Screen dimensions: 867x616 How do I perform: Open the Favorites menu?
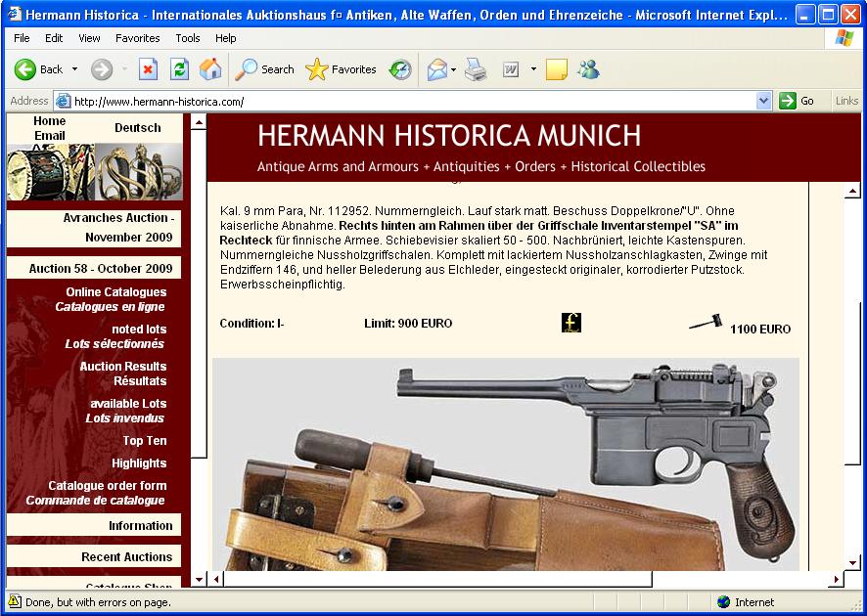[x=138, y=38]
